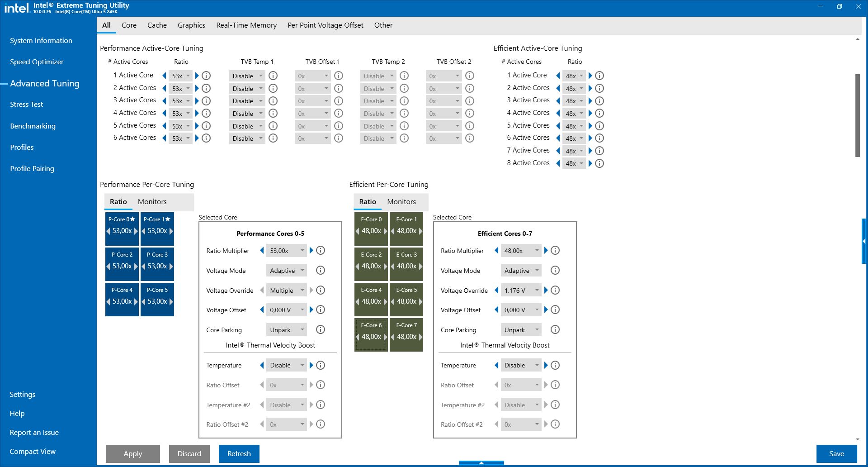
Task: Open info for Performance Cores Voltage Override
Action: tap(321, 290)
